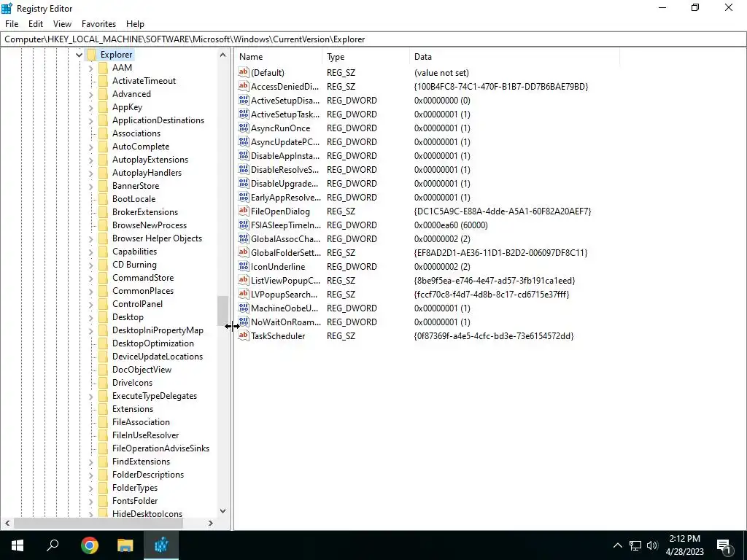Viewport: 747px width, 560px height.
Task: Sort values by the Type column header
Action: [365, 57]
